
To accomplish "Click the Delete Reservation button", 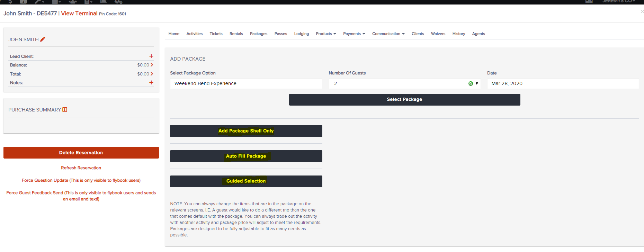I will [81, 153].
